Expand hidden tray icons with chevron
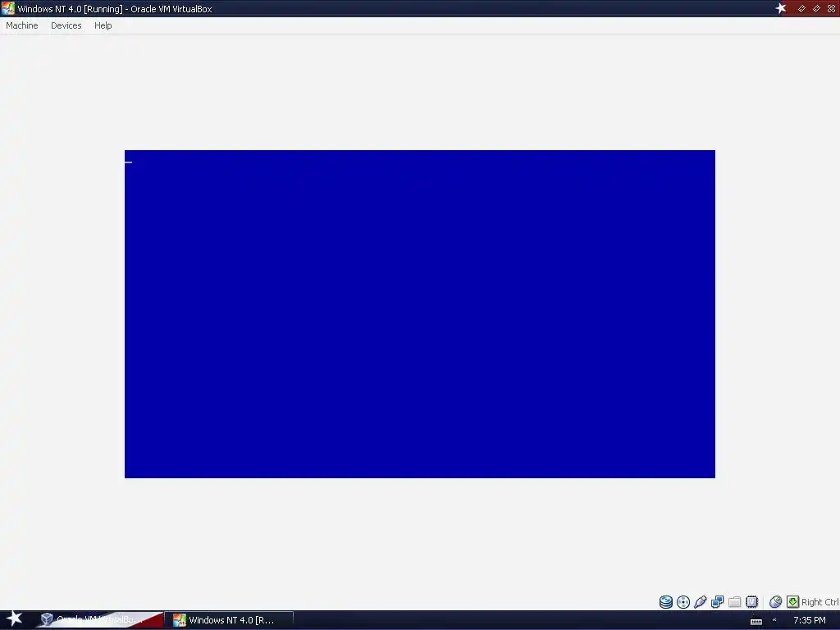The width and height of the screenshot is (840, 630). [x=774, y=620]
